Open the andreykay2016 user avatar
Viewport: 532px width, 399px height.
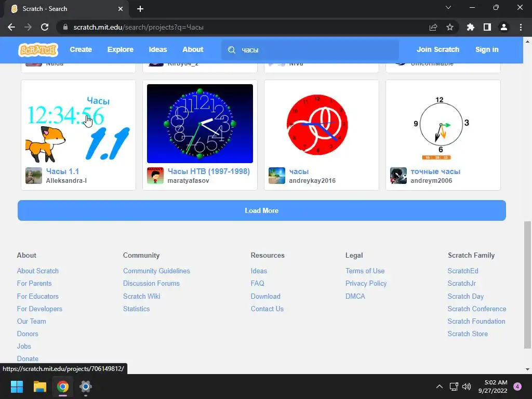click(x=277, y=176)
